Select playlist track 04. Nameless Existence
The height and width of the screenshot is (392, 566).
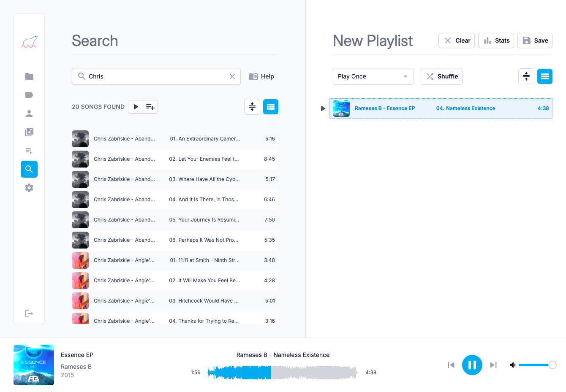tap(441, 108)
